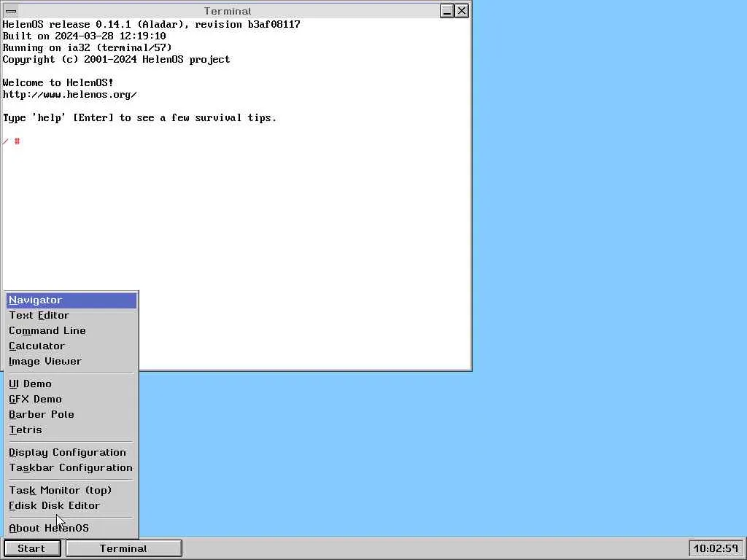This screenshot has width=747, height=560.
Task: Click the http://www.helenos.org/ text in Terminal
Action: point(70,94)
